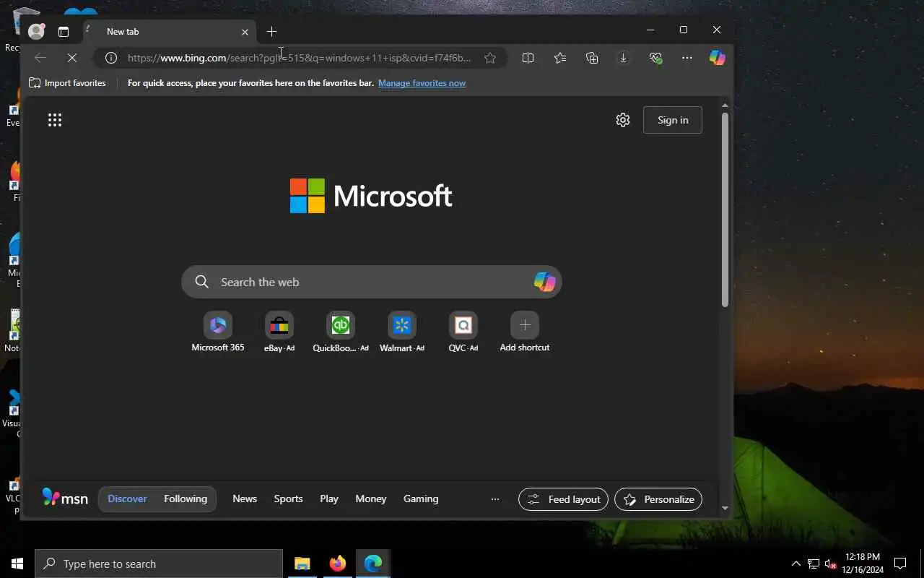Open the Microsoft apps grid launcher
Image resolution: width=924 pixels, height=578 pixels.
(x=55, y=120)
